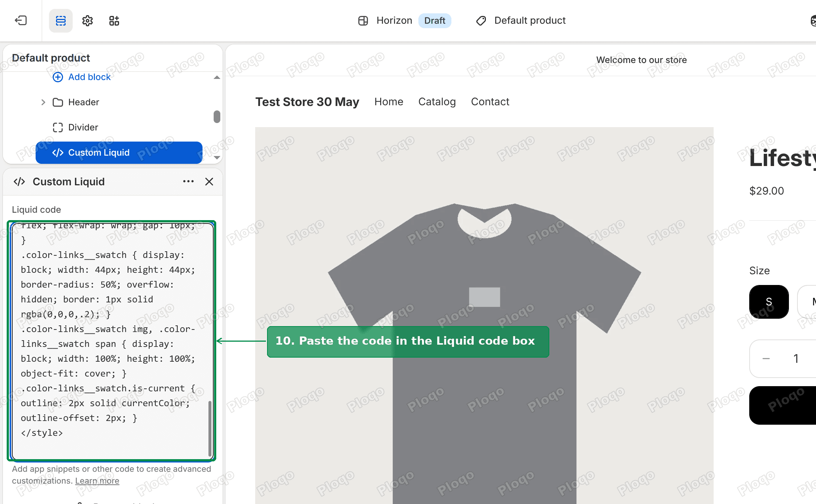Click the quantity value 1

[x=796, y=359]
